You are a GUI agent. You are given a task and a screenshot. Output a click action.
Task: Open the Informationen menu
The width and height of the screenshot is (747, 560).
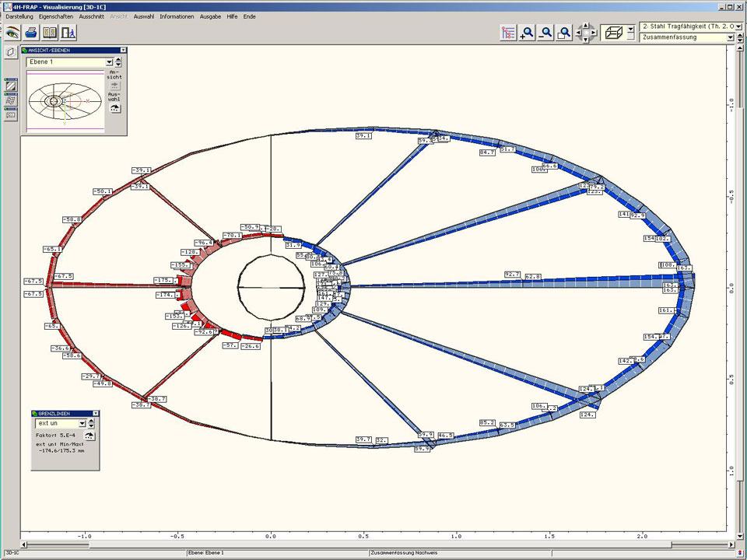[x=177, y=16]
